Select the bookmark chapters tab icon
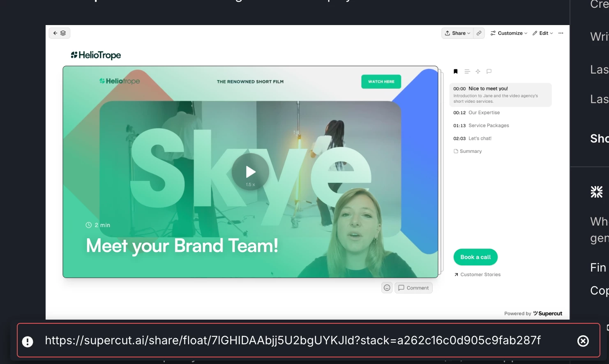Image resolution: width=609 pixels, height=364 pixels. click(x=456, y=71)
